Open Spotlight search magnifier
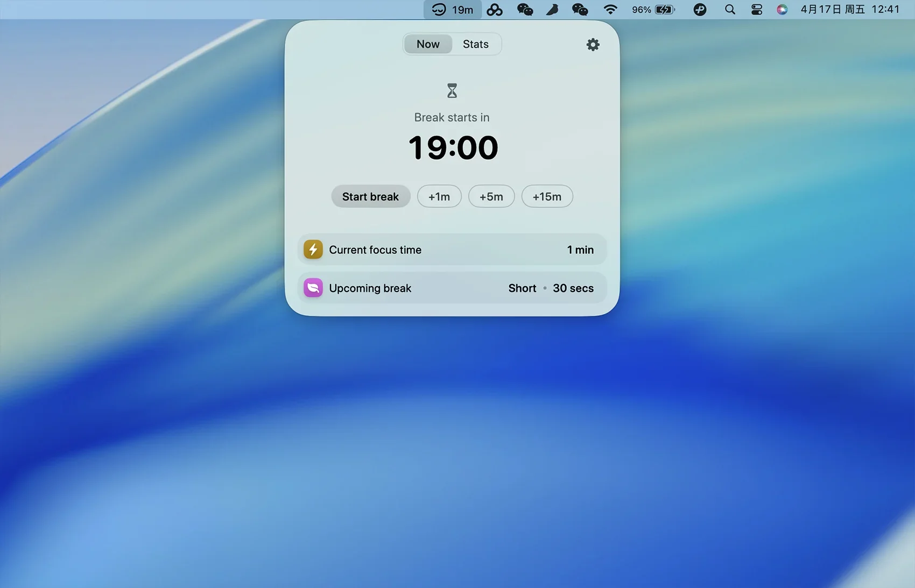Screen dimensions: 915x588 (x=730, y=10)
